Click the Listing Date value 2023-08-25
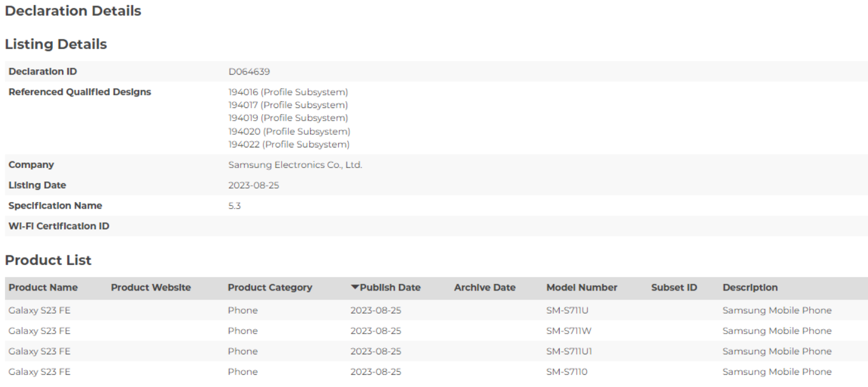 pyautogui.click(x=254, y=185)
